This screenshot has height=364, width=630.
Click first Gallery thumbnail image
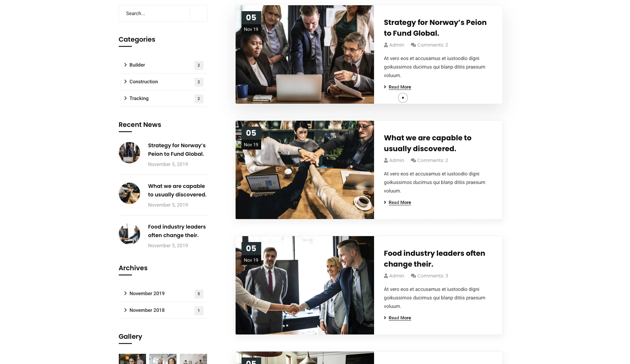[x=132, y=359]
